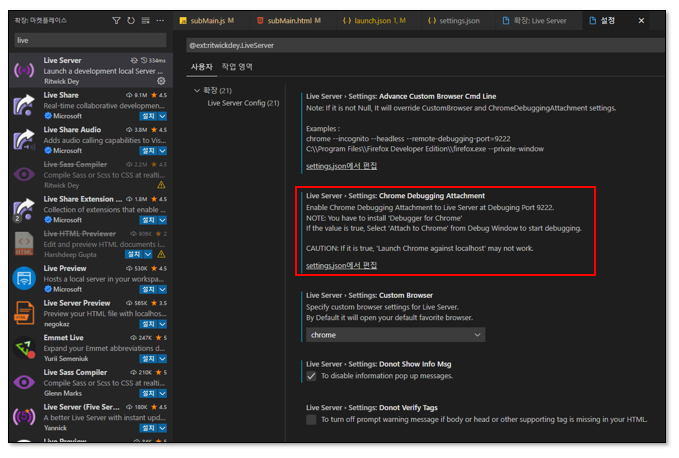Close the settings tab with X
679x458 pixels.
point(641,21)
